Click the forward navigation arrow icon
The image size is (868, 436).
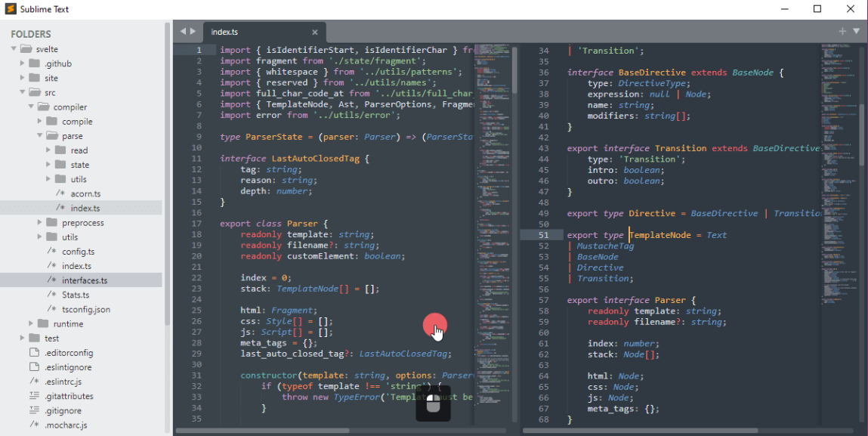tap(191, 31)
